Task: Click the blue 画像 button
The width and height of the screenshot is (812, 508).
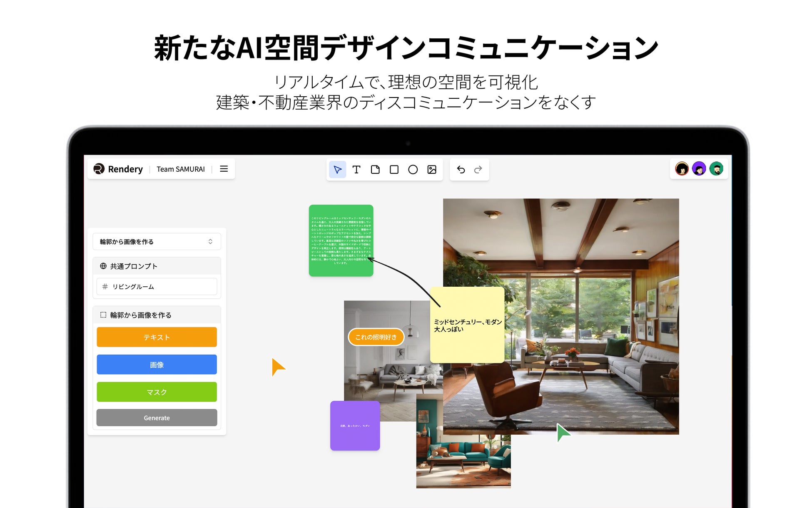Action: pyautogui.click(x=157, y=365)
